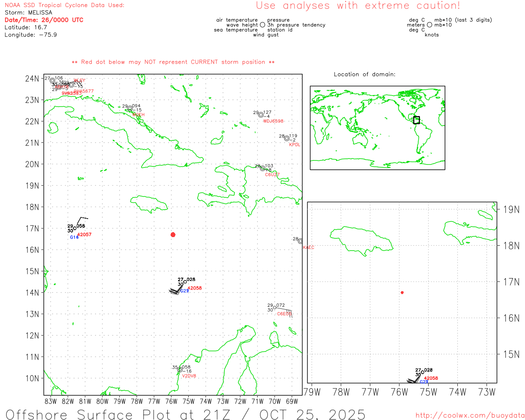Click the red storm position dot on main map
This screenshot has width=525, height=420.
click(173, 235)
